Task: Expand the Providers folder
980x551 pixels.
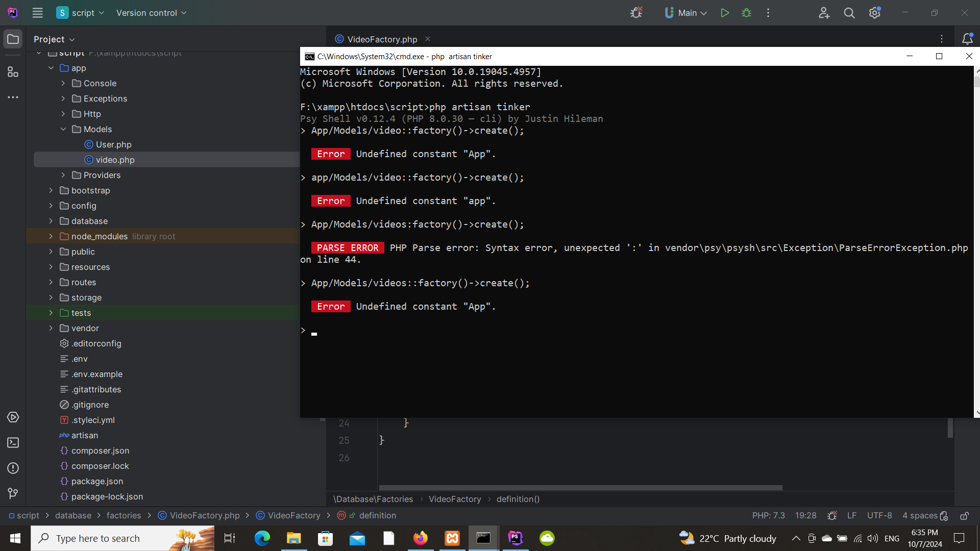Action: click(x=63, y=175)
